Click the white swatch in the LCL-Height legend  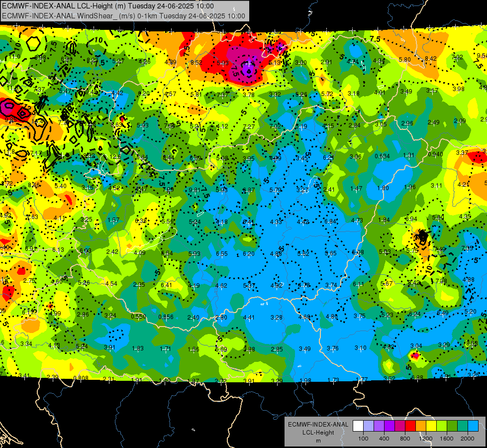[x=358, y=426]
